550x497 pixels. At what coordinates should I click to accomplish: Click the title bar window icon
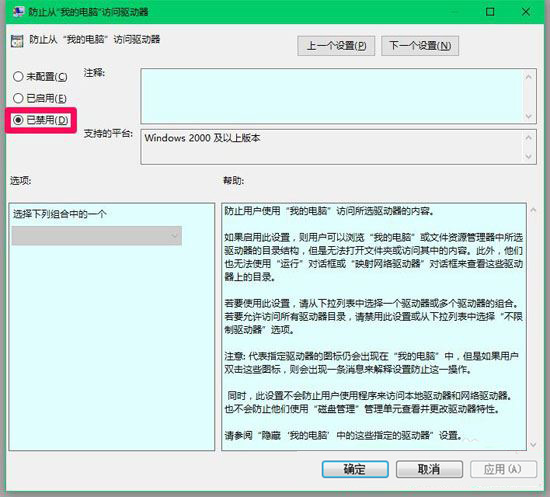pyautogui.click(x=18, y=12)
